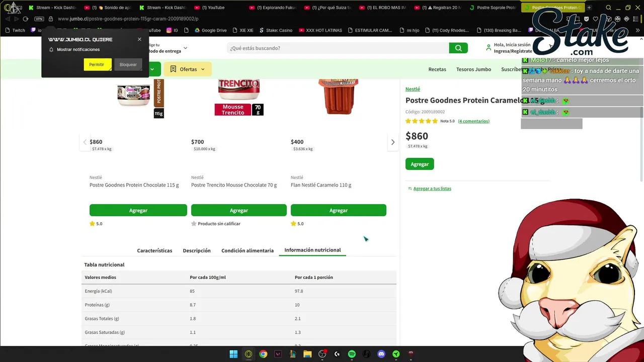This screenshot has height=362, width=644.
Task: Open Logitech G Hub taskbar icon
Action: (337, 354)
